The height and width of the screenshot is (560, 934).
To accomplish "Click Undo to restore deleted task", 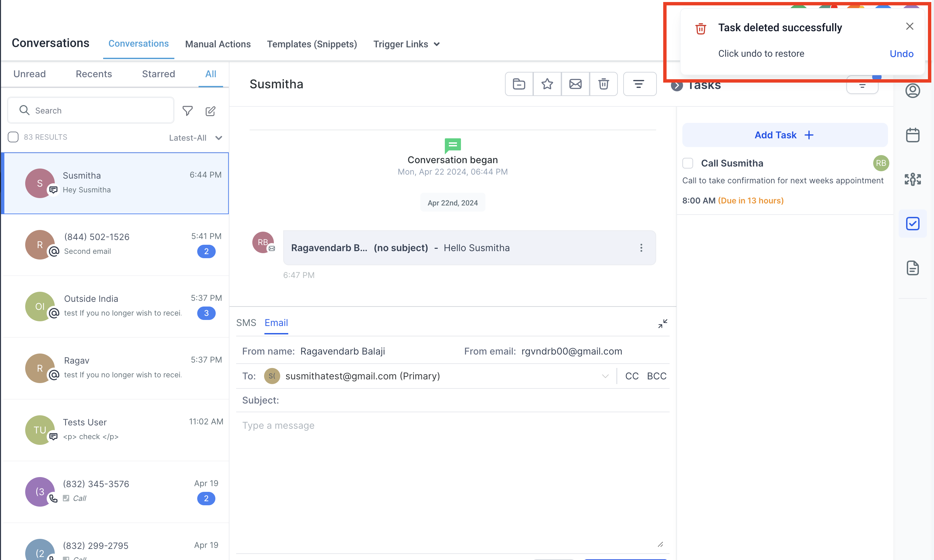I will click(x=901, y=54).
